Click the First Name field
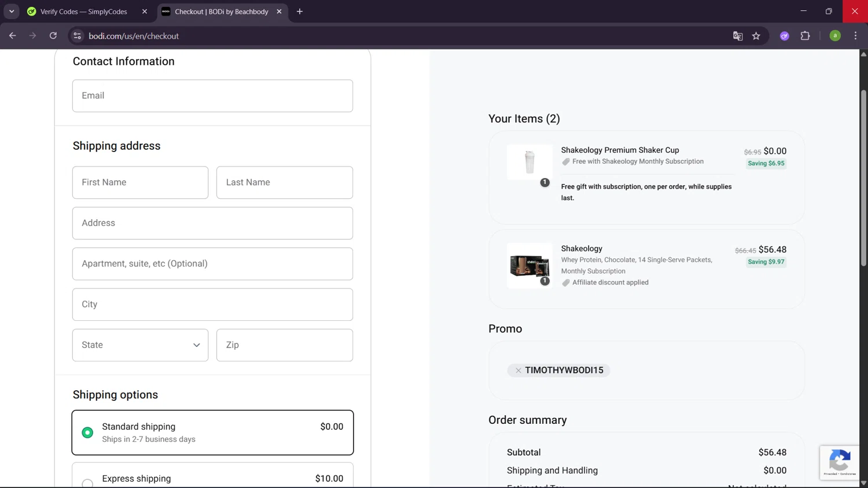This screenshot has height=488, width=868. click(140, 183)
